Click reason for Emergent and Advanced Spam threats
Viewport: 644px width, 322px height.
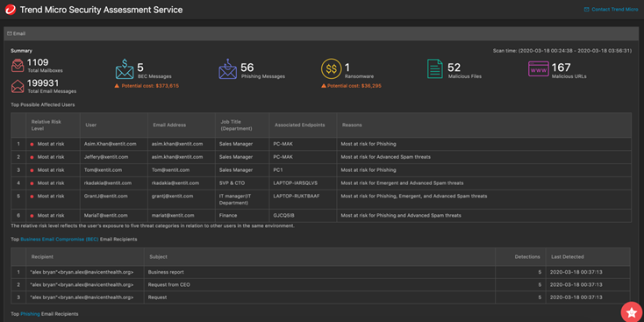402,182
